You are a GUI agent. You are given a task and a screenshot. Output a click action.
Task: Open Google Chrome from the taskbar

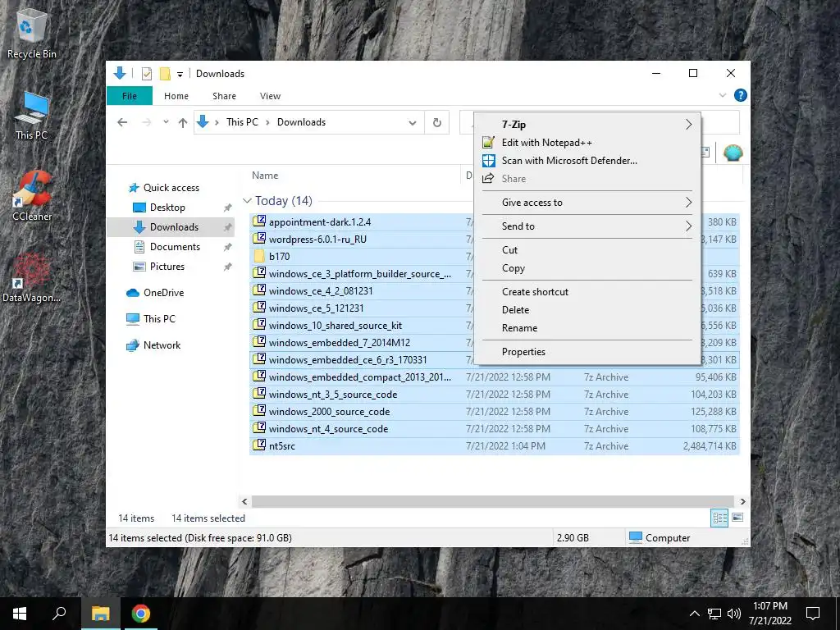click(141, 614)
